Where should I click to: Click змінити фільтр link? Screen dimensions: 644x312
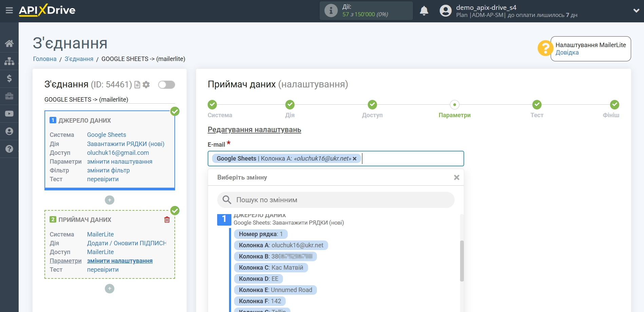pos(109,170)
